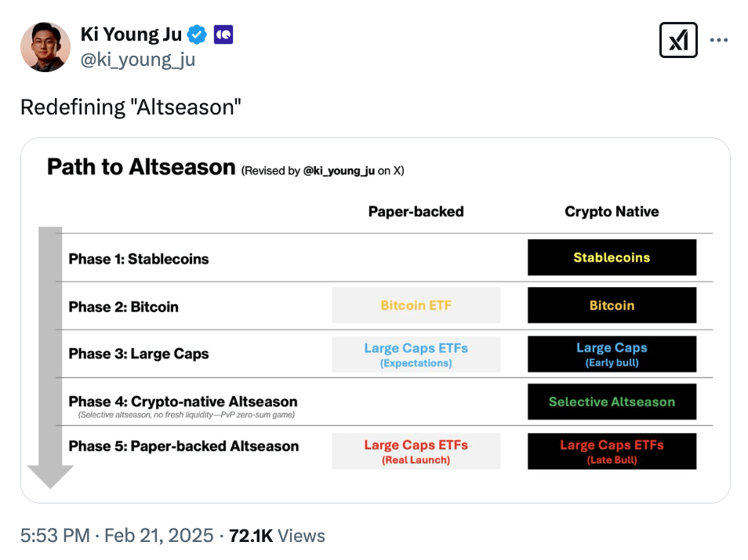Click the purple CryptoQuant affiliation badge

tap(223, 34)
